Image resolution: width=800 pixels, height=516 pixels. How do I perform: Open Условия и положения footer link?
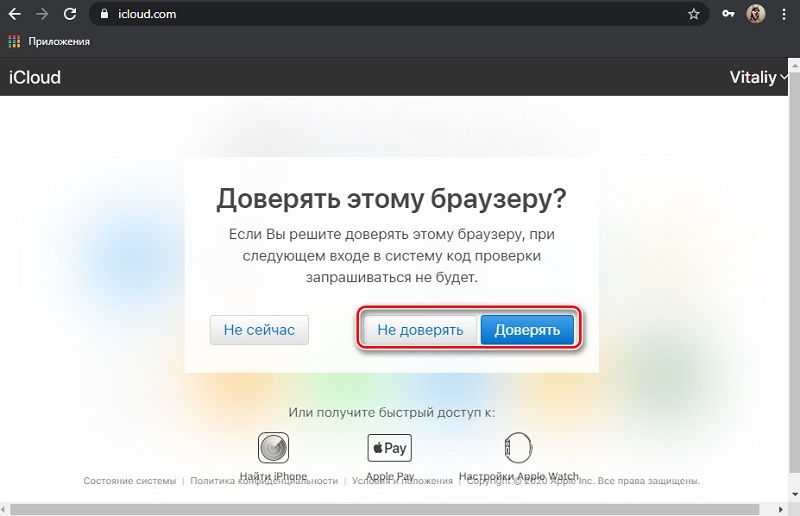coord(403,481)
